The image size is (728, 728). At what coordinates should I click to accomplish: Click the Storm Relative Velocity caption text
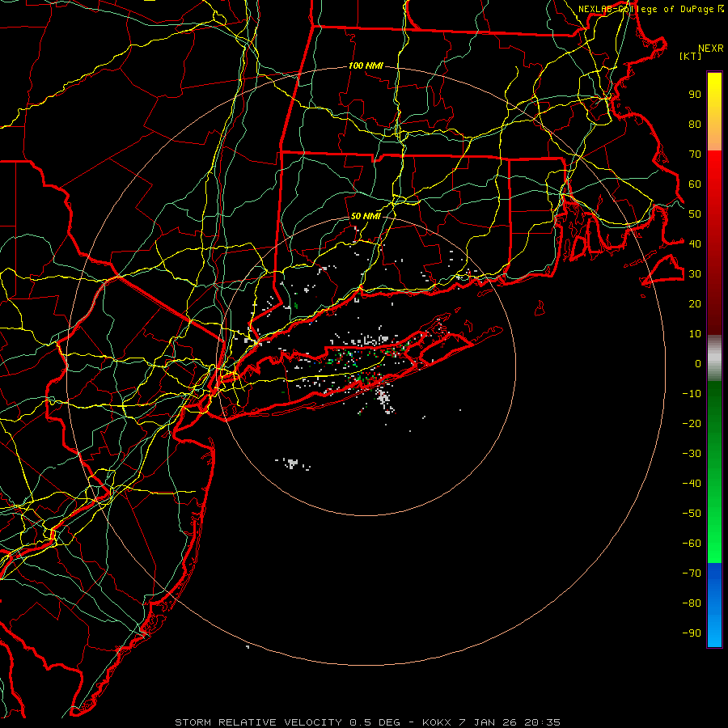coord(367,722)
